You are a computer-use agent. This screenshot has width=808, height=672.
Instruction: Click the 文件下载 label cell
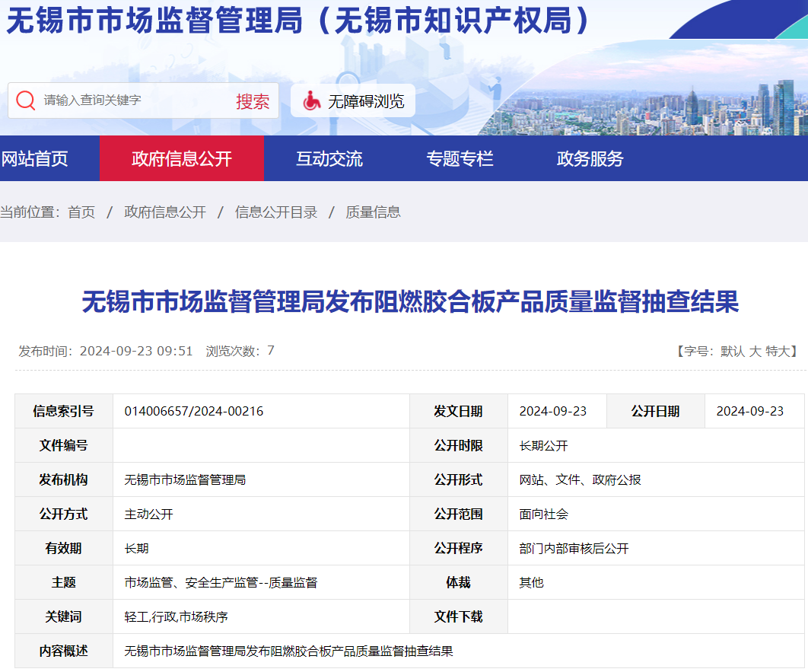459,617
